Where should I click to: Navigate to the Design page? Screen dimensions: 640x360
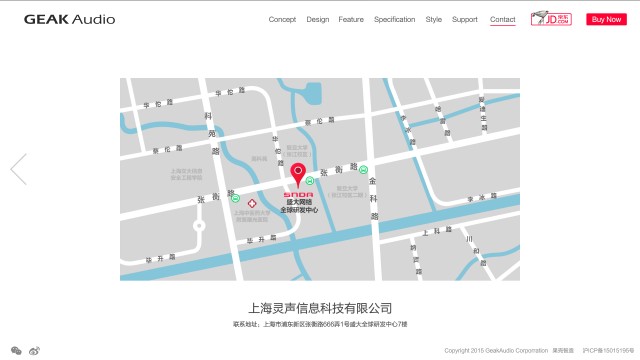coord(318,19)
